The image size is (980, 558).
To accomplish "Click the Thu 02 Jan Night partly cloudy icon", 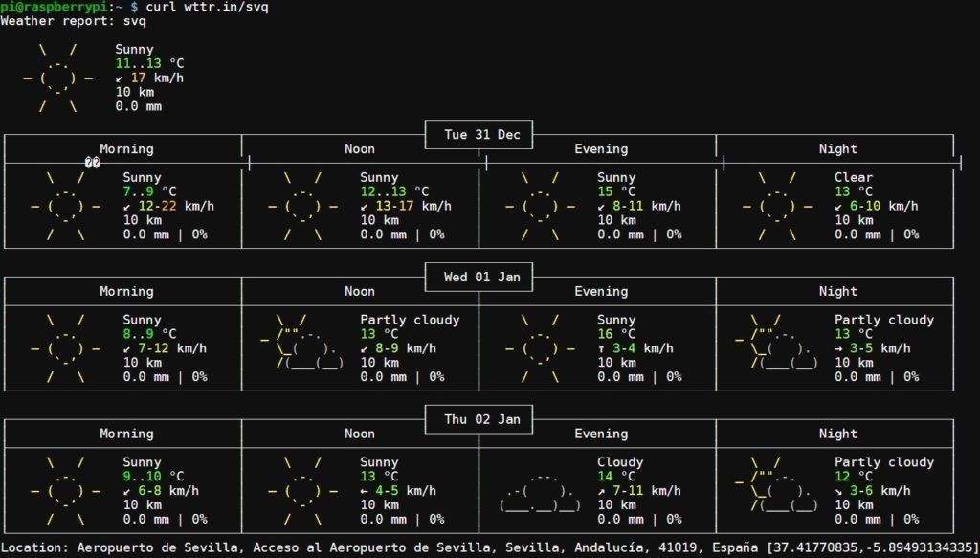I will pyautogui.click(x=774, y=491).
